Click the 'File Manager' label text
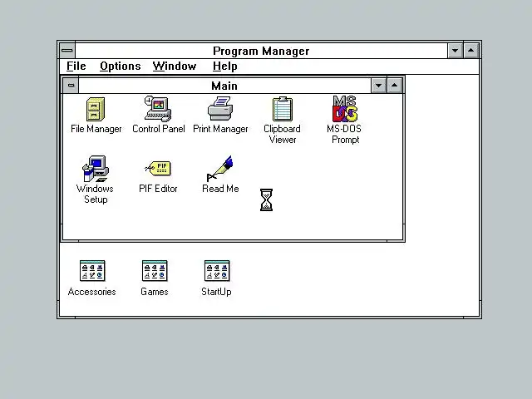This screenshot has height=399, width=532. (96, 129)
